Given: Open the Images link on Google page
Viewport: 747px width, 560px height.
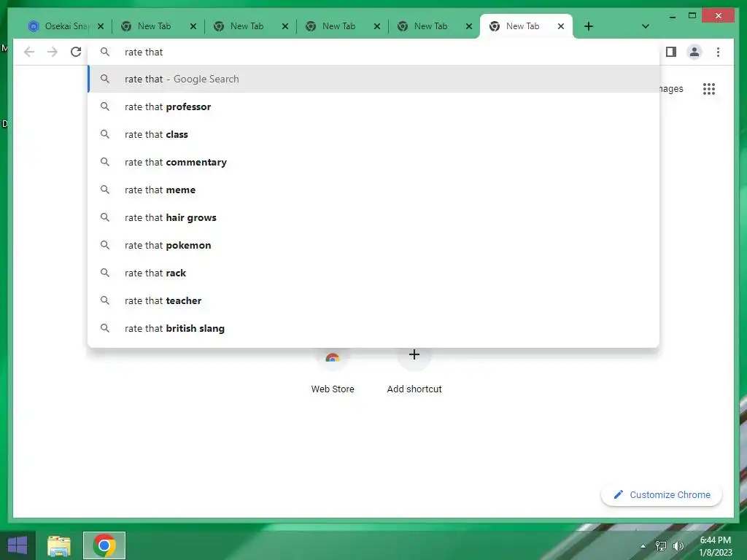Looking at the screenshot, I should [x=671, y=89].
